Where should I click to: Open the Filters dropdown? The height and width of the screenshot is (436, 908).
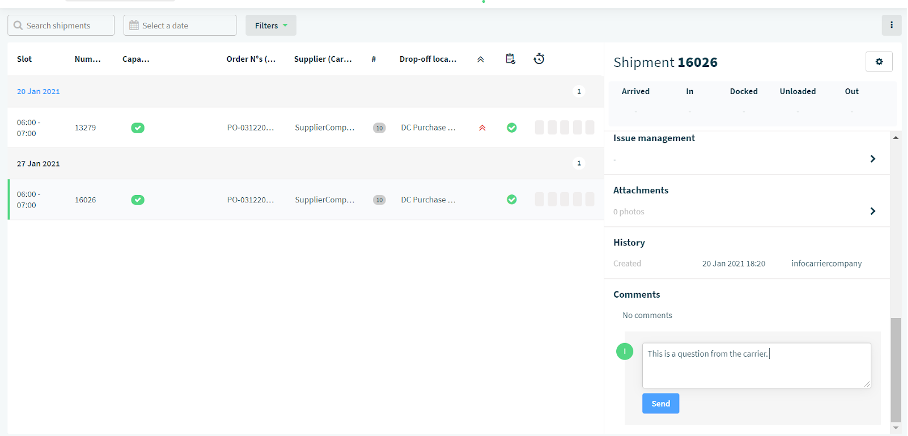(271, 25)
